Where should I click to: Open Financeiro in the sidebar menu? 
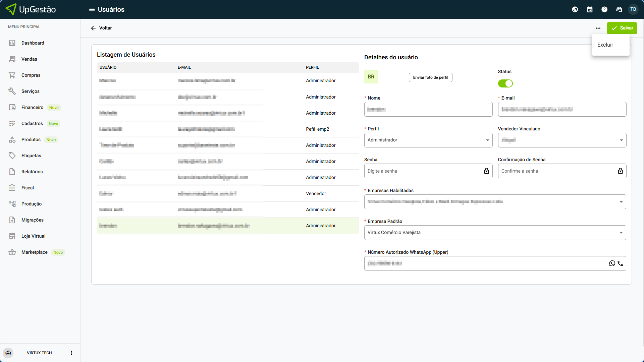coord(32,107)
